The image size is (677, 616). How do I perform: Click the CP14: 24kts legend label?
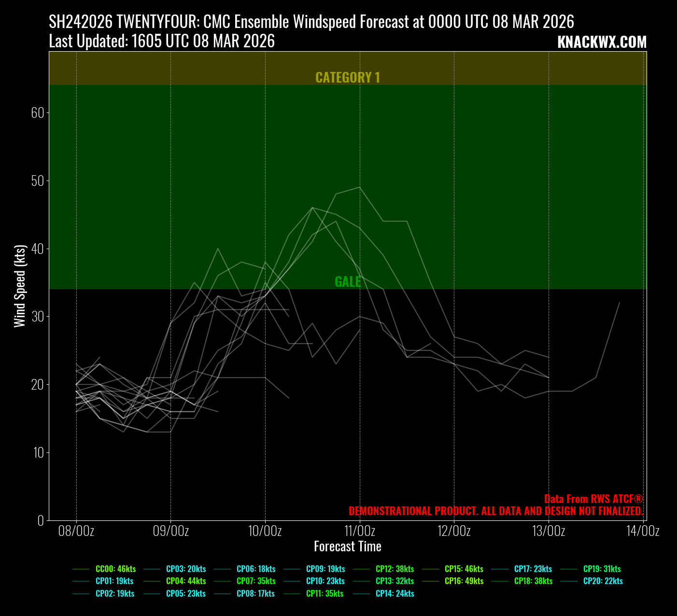click(x=395, y=594)
